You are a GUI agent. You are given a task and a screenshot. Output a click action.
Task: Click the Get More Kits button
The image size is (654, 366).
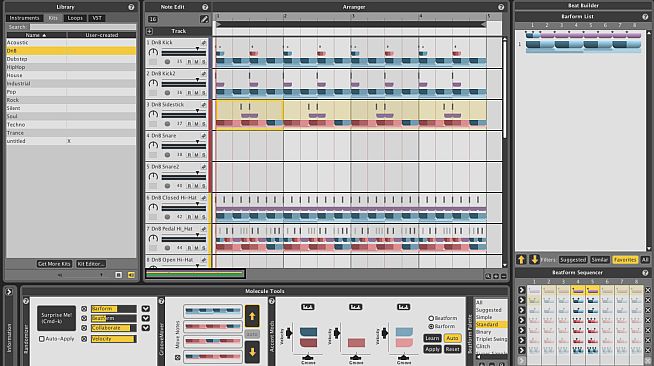pos(55,264)
